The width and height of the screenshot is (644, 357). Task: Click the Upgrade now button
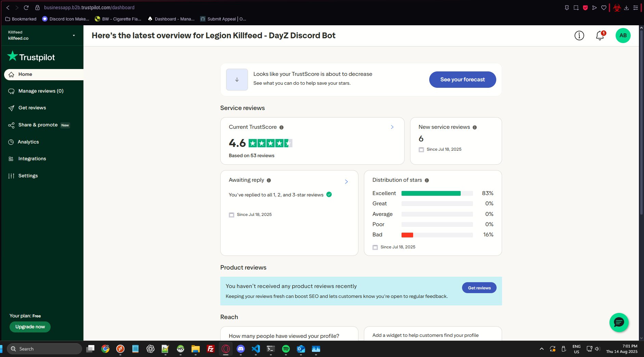pyautogui.click(x=30, y=327)
